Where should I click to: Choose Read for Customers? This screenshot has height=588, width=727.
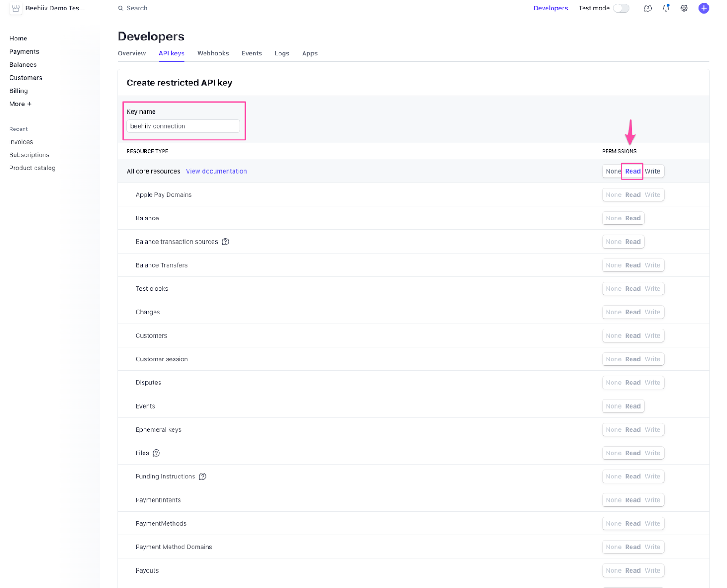(x=632, y=336)
